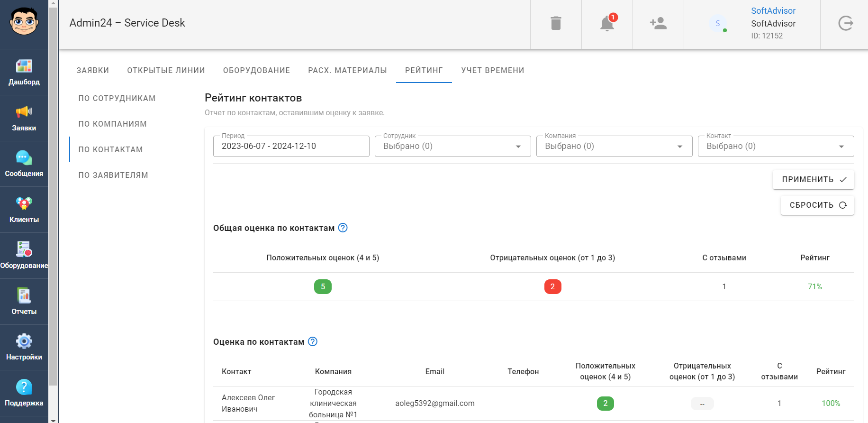Expand the Контакт dropdown
The height and width of the screenshot is (423, 868).
click(776, 146)
